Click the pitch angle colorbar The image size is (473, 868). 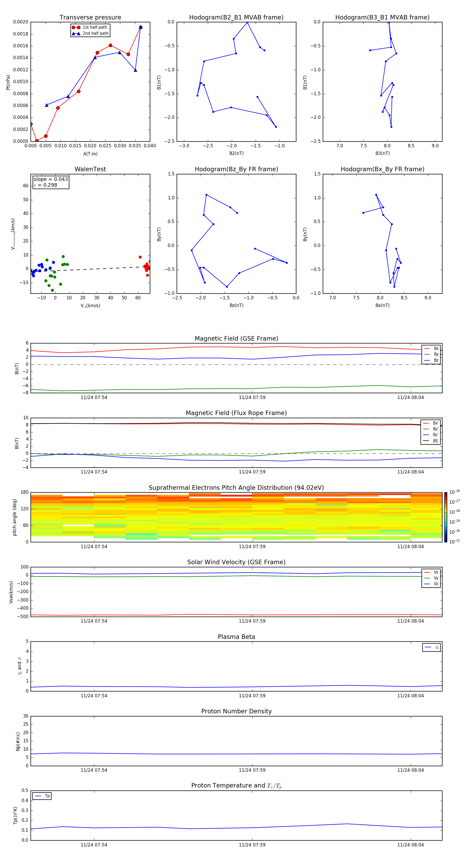coord(446,517)
